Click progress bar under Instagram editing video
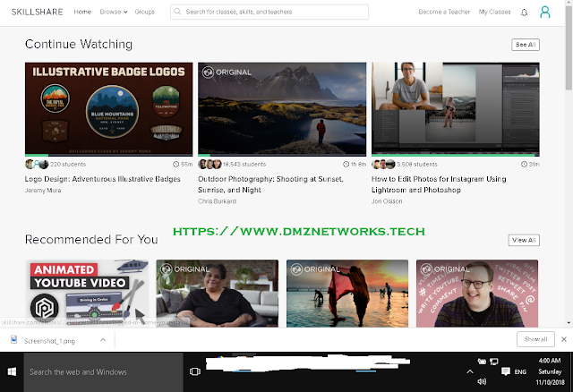573x392 pixels. click(456, 155)
